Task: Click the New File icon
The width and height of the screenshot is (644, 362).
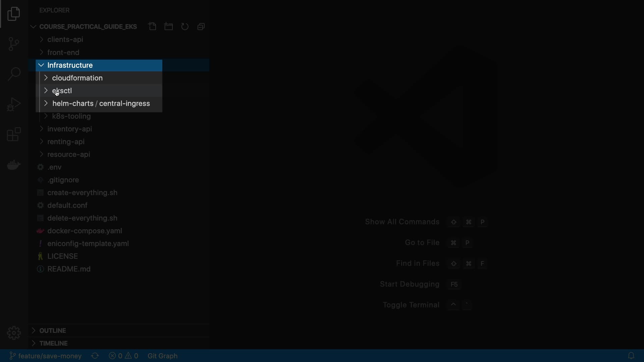Action: [152, 26]
